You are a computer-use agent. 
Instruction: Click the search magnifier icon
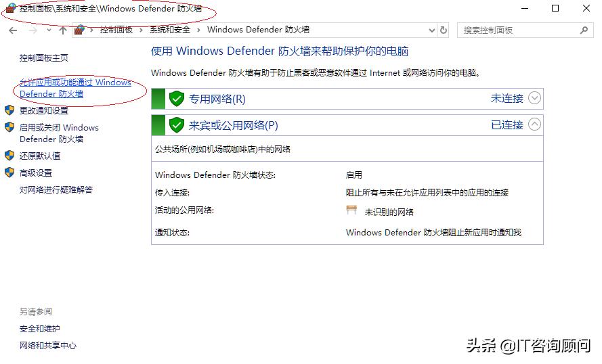click(584, 30)
